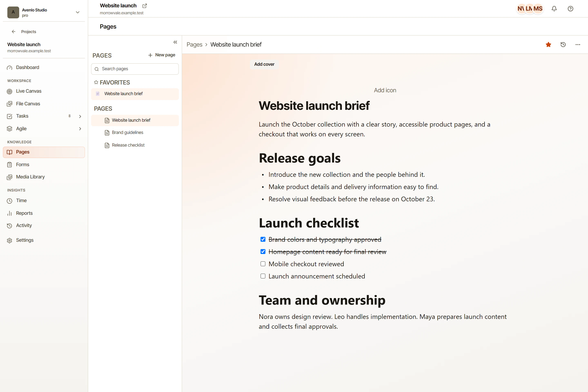Open Live Canvas in the sidebar
Viewport: 588px width, 392px height.
tap(44, 91)
